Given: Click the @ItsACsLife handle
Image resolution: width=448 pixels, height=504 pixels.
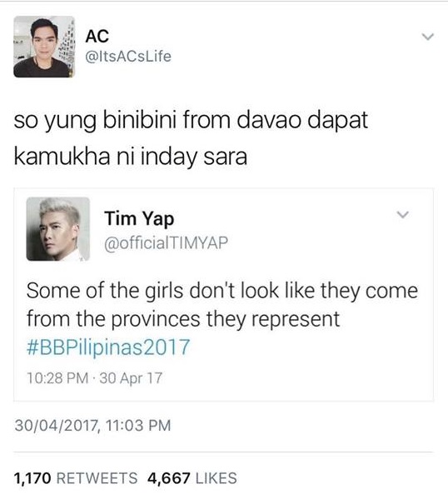Looking at the screenshot, I should click(128, 57).
